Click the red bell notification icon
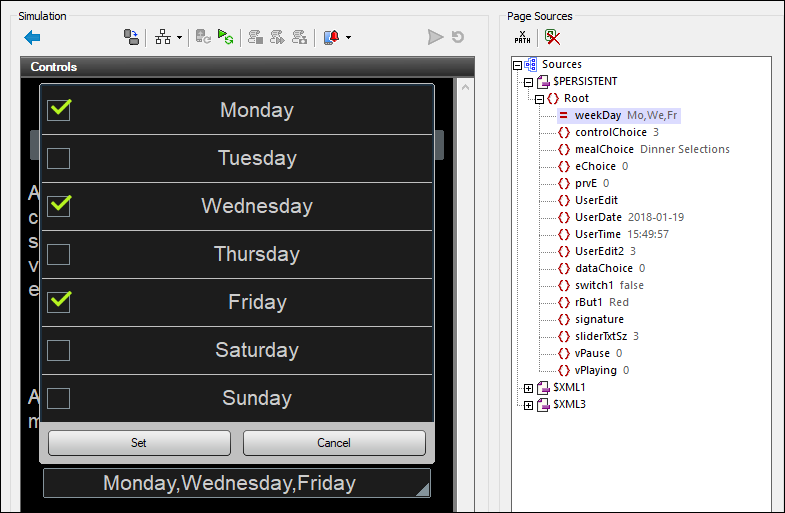Viewport: 785px width, 513px height. (x=331, y=37)
